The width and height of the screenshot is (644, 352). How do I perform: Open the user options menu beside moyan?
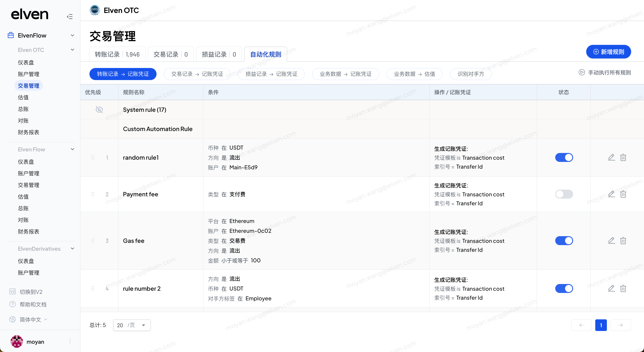(x=70, y=341)
